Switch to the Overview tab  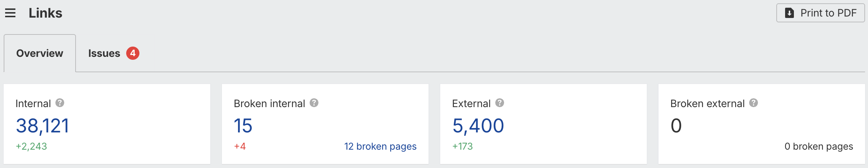[x=40, y=54]
